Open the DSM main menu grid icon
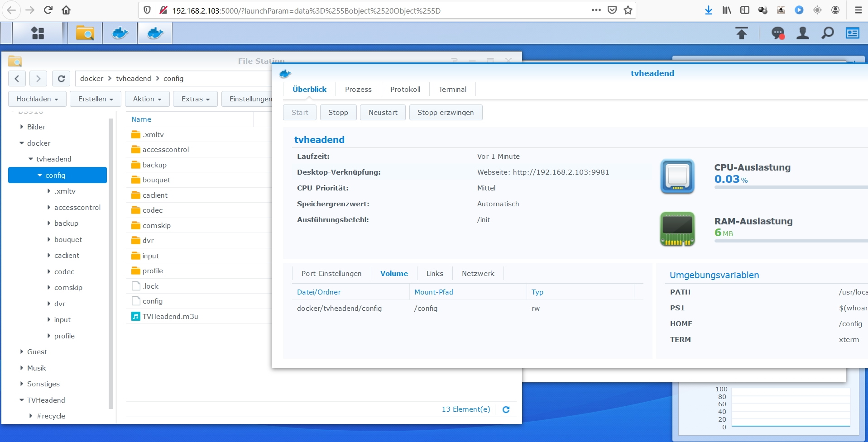This screenshot has height=442, width=868. (x=38, y=33)
